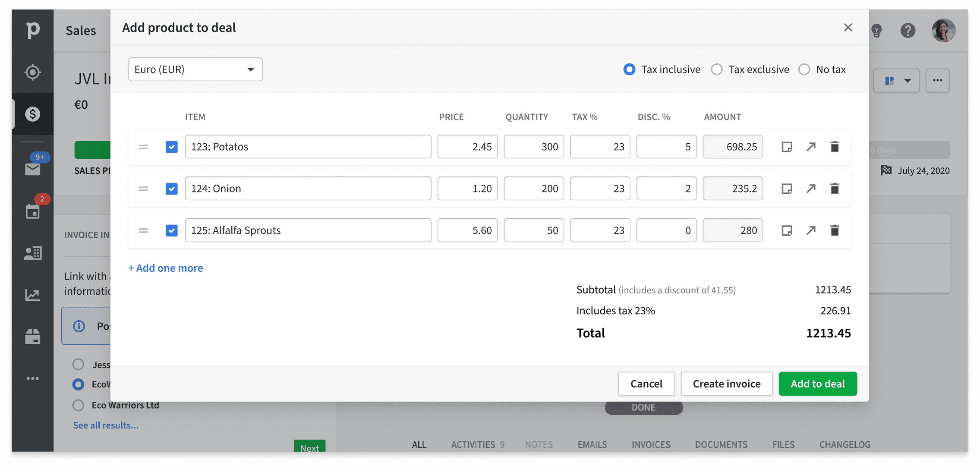Click the July 24, 2020 close date
Screen dimensions: 980x466
click(x=923, y=171)
